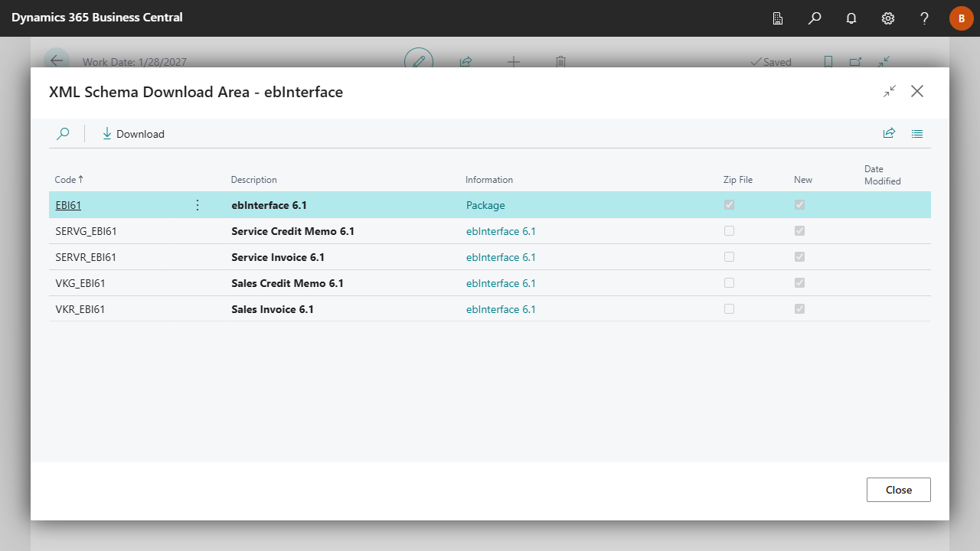Viewport: 980px width, 551px height.
Task: Open the Description column header menu
Action: [x=254, y=180]
